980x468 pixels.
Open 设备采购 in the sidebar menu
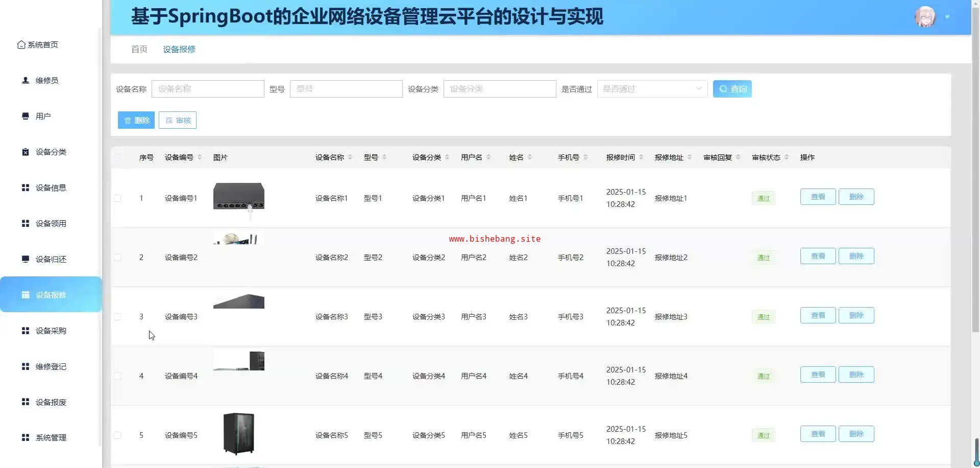point(51,331)
